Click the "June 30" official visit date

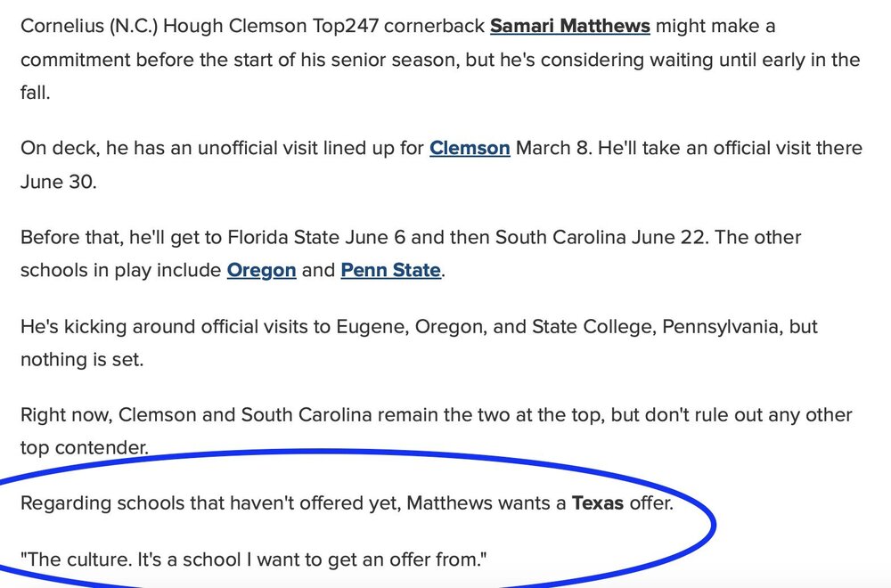[56, 181]
